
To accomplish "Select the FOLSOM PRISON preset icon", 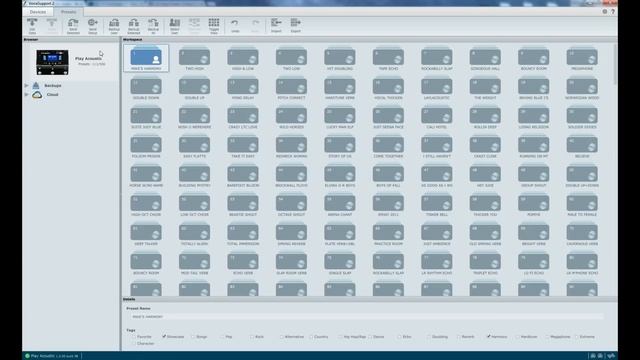I will pyautogui.click(x=146, y=144).
